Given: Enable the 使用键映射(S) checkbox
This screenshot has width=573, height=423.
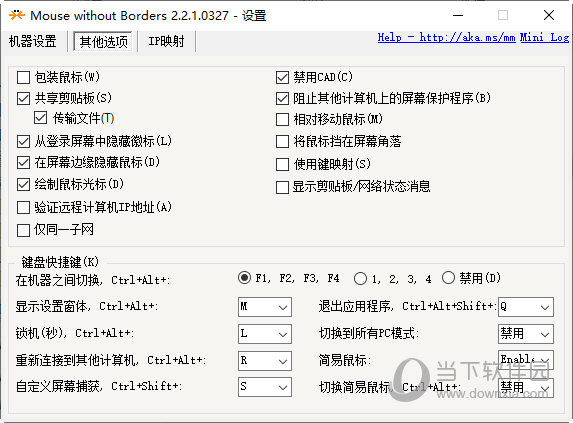Looking at the screenshot, I should (282, 164).
